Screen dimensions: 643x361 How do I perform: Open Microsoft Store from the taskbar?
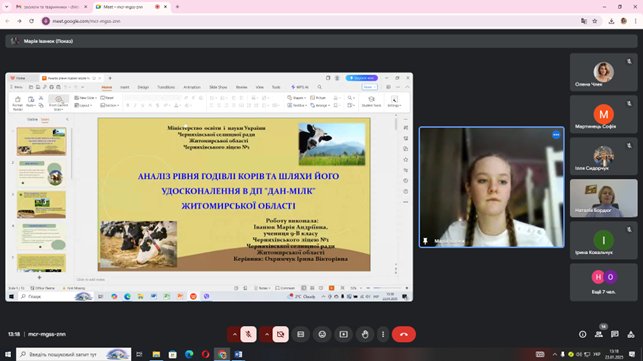click(173, 354)
